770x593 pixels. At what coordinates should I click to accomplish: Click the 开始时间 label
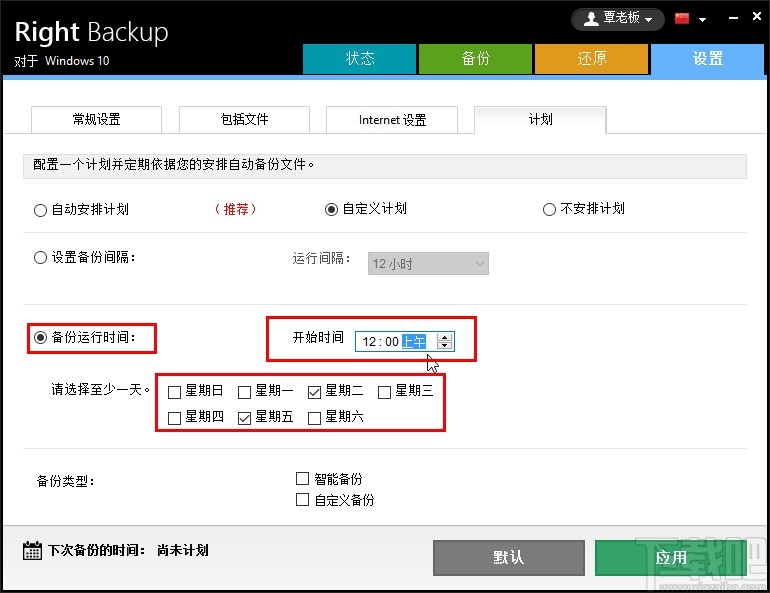(x=318, y=337)
